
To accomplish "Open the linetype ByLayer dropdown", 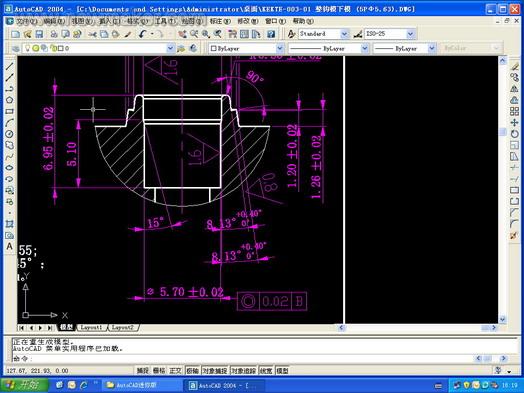I will pyautogui.click(x=365, y=48).
